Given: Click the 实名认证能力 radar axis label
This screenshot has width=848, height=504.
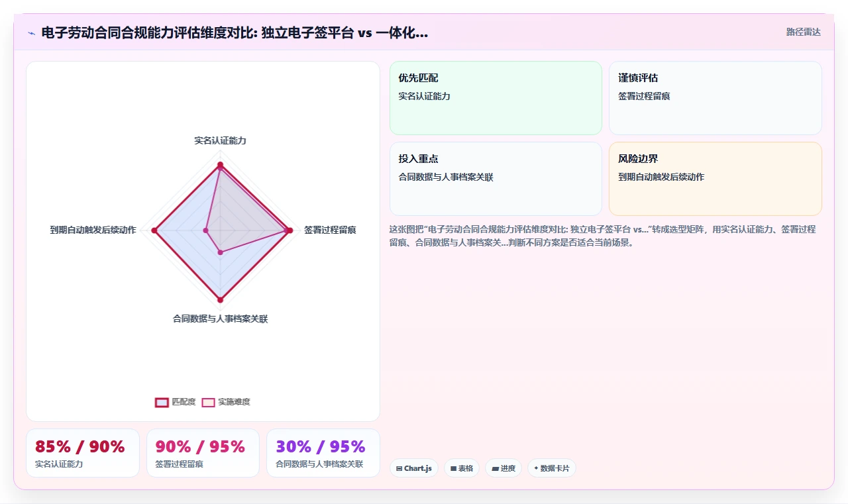Looking at the screenshot, I should 220,140.
